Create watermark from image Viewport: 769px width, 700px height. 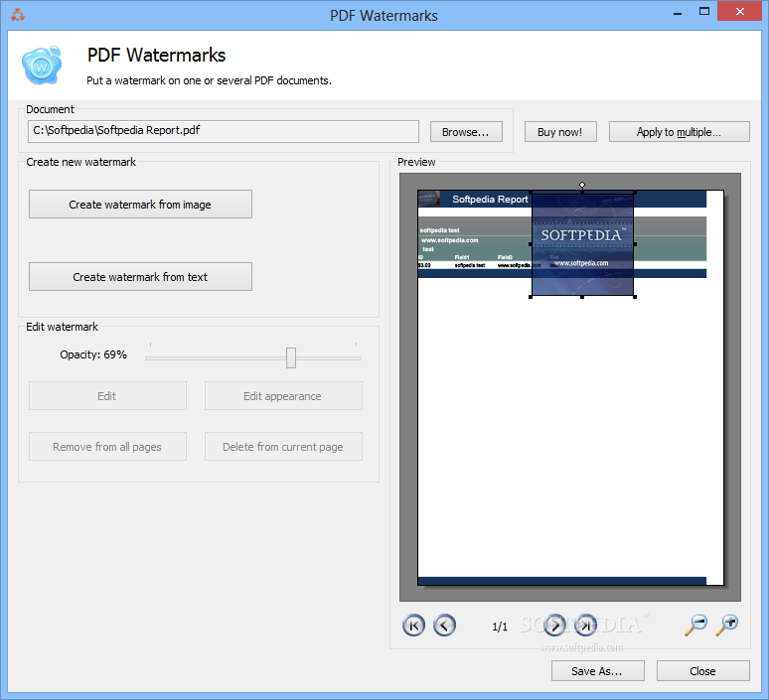pyautogui.click(x=140, y=205)
